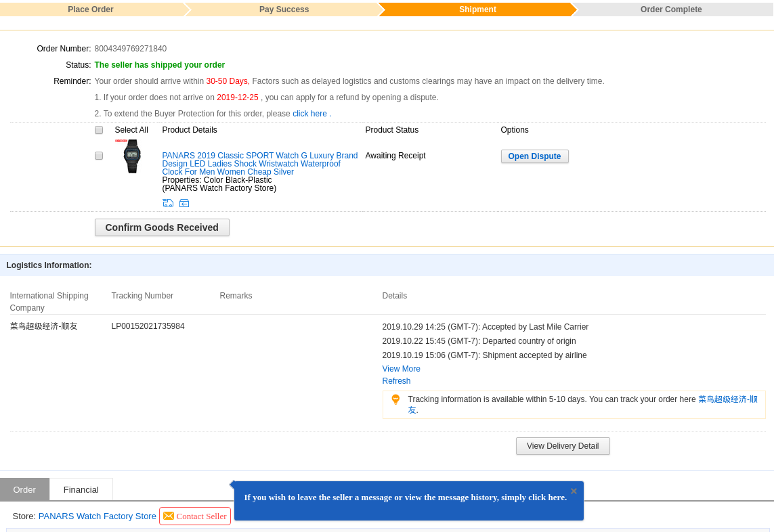Click the Logistics Information header

tap(49, 265)
